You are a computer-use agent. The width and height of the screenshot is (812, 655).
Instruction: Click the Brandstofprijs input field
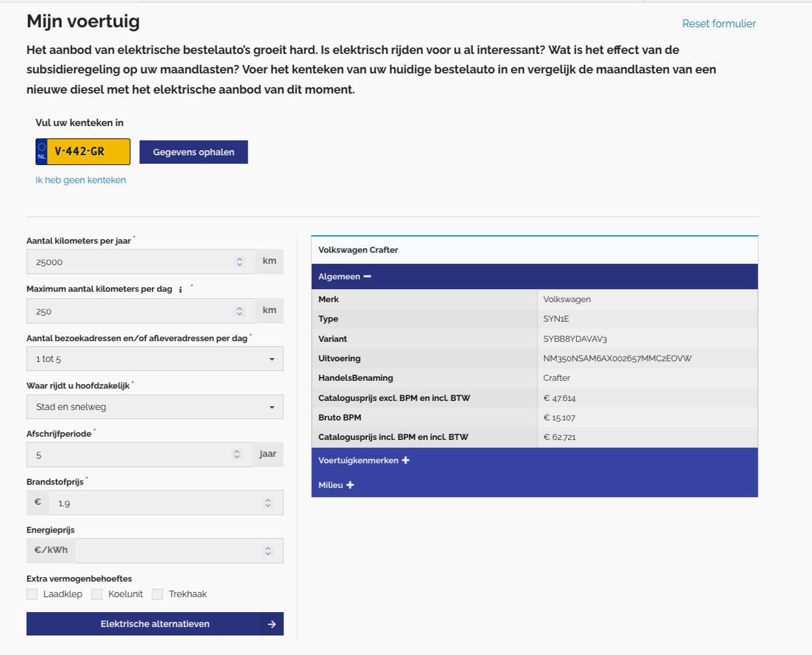tap(166, 502)
